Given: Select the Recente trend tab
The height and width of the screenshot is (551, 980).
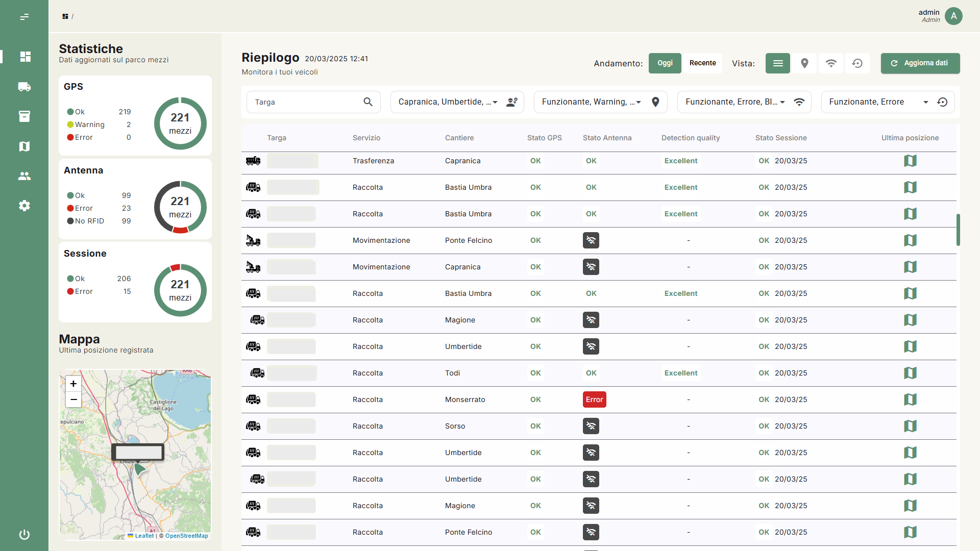Looking at the screenshot, I should coord(702,63).
